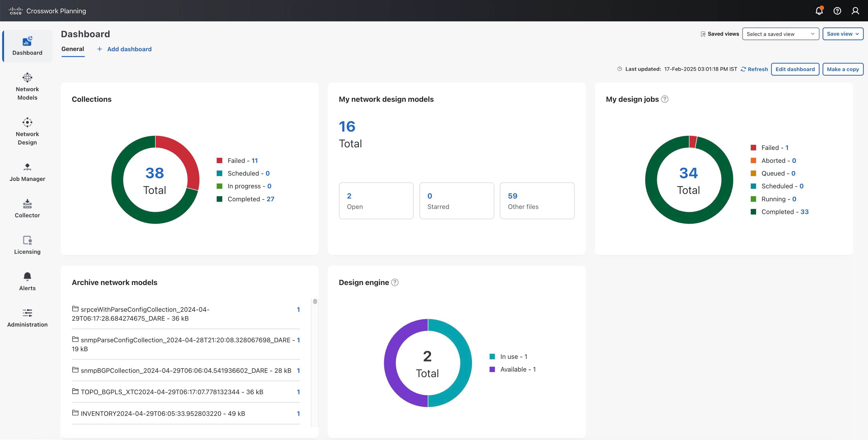Switch to the General tab
The image size is (868, 440).
72,49
